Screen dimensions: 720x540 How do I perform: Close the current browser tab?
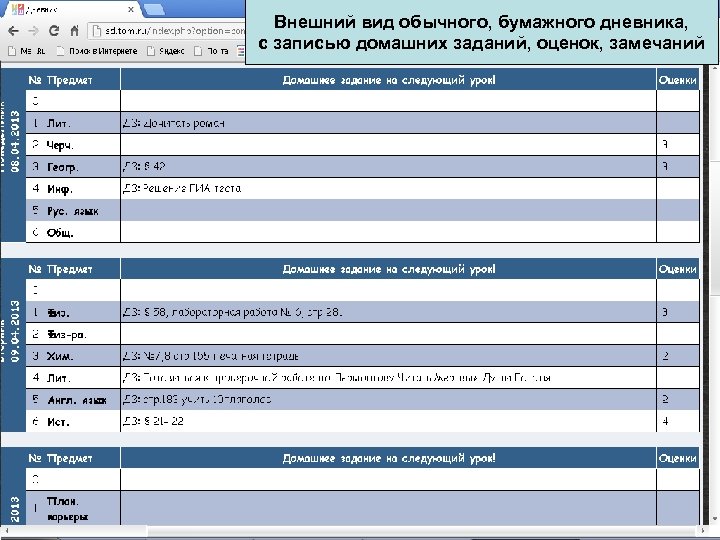pos(131,9)
